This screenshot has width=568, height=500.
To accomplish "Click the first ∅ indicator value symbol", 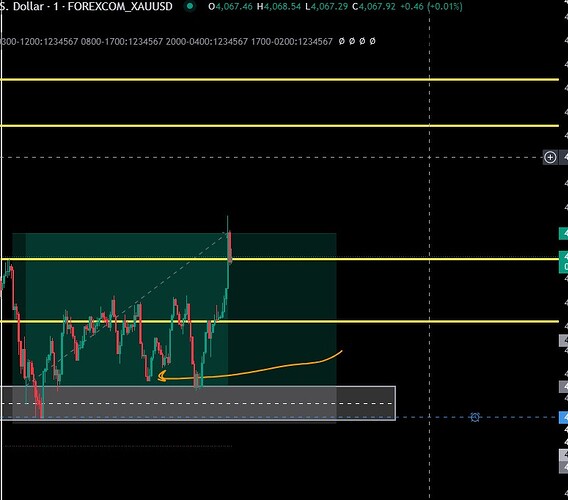I will coord(341,41).
